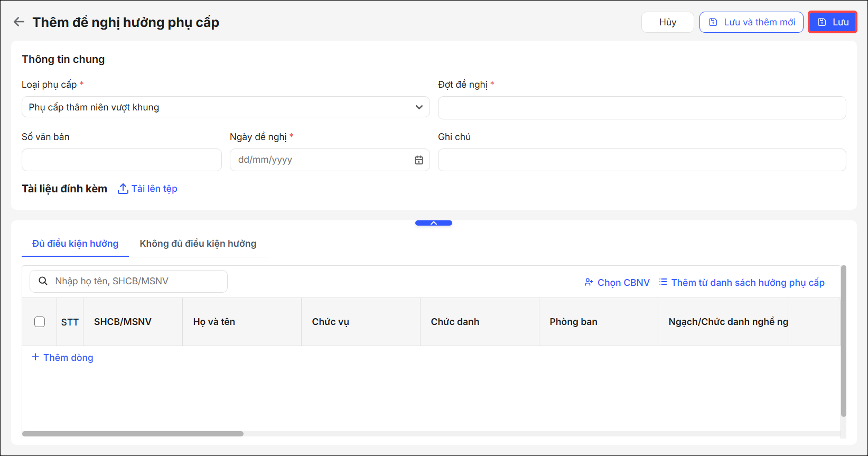
Task: Click the Ghi chú input field
Action: tap(642, 160)
